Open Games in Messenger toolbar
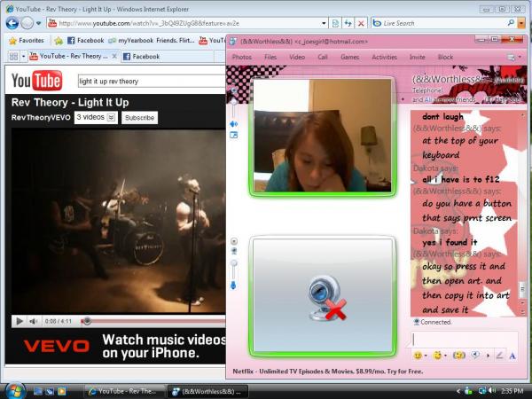The height and width of the screenshot is (399, 532). (350, 57)
